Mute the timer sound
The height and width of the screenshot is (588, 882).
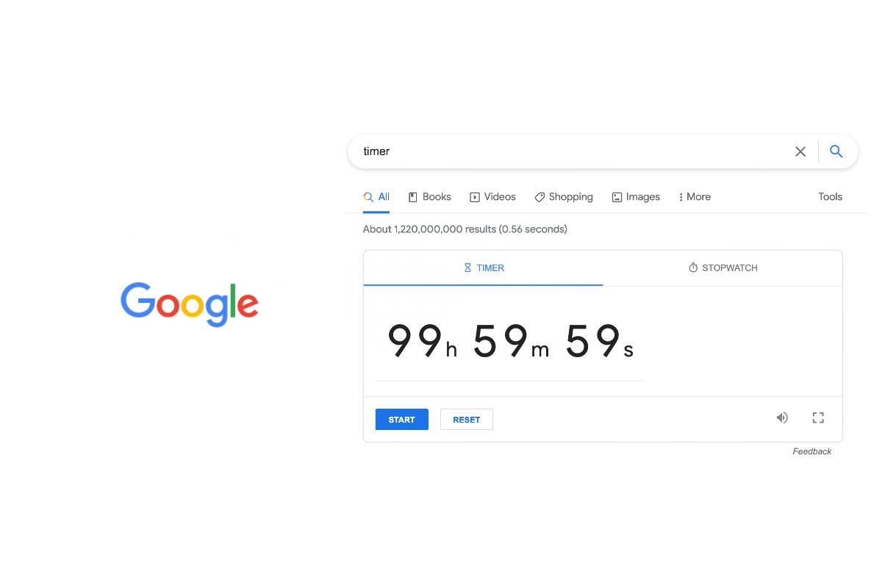point(782,417)
